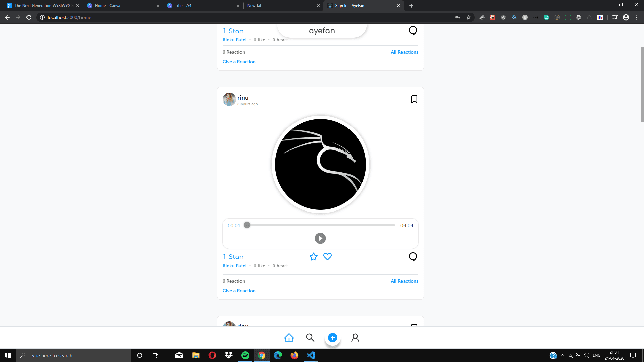Click the blue plus create-post button
Image resolution: width=644 pixels, height=362 pixels.
pos(333,338)
